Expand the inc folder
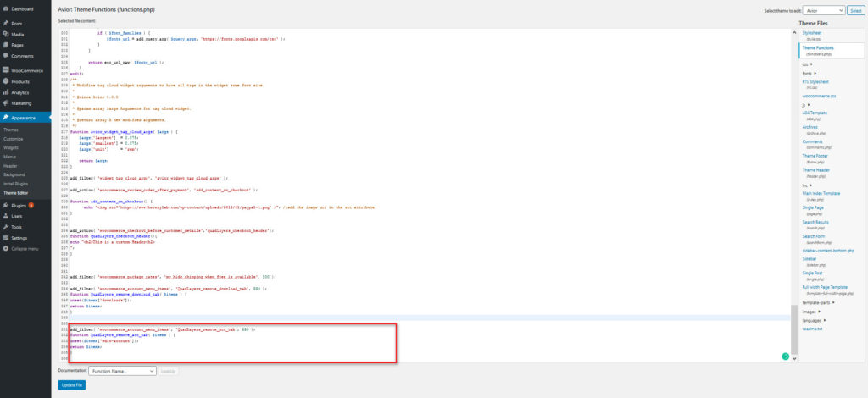 click(x=807, y=185)
